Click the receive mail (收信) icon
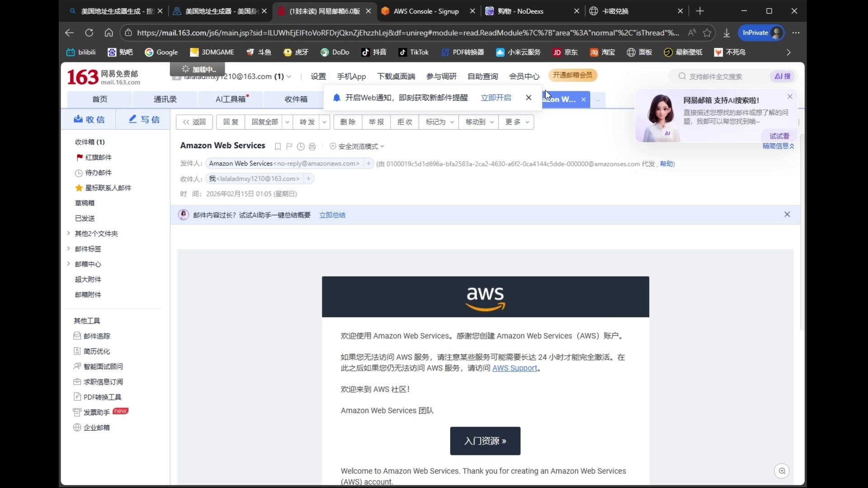Viewport: 868px width, 488px height. coord(89,119)
